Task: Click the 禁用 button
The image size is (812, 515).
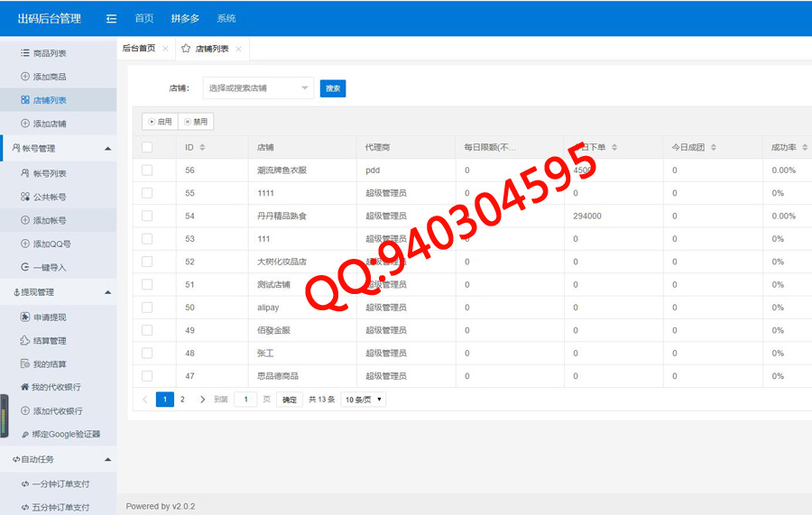Action: [196, 122]
